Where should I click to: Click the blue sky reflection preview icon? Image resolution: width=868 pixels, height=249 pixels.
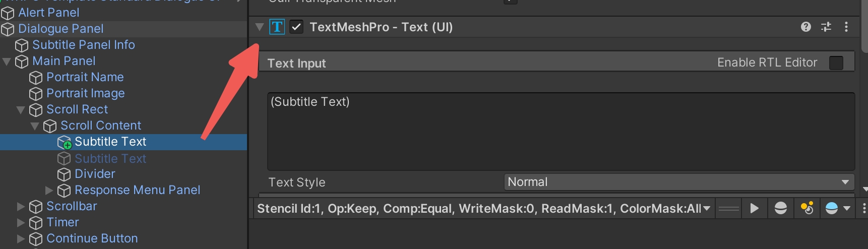832,208
